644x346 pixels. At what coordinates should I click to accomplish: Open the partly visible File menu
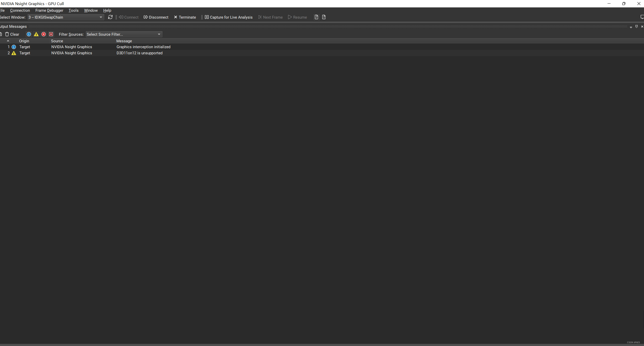[2, 10]
